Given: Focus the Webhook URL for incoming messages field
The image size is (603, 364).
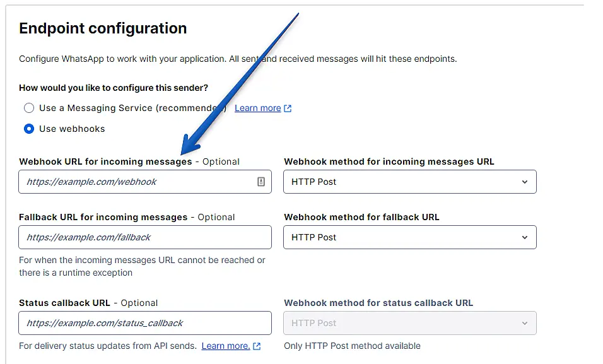Looking at the screenshot, I should 136,182.
